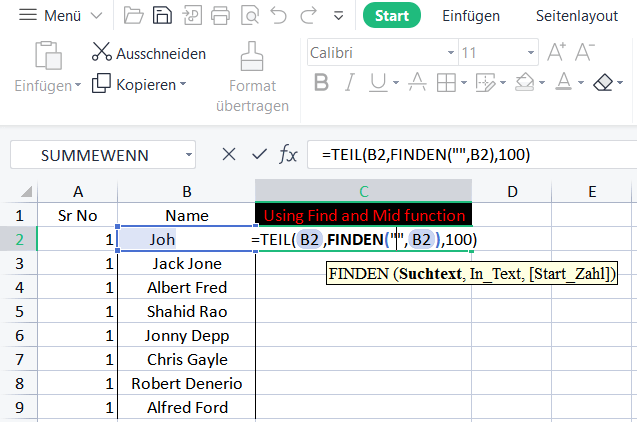The height and width of the screenshot is (422, 637).
Task: Select column B header
Action: click(186, 191)
